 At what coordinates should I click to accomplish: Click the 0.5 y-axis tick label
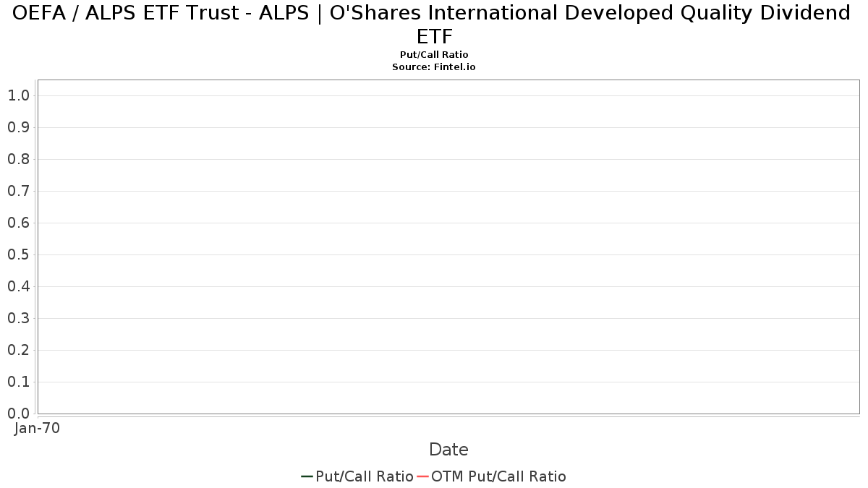(18, 254)
